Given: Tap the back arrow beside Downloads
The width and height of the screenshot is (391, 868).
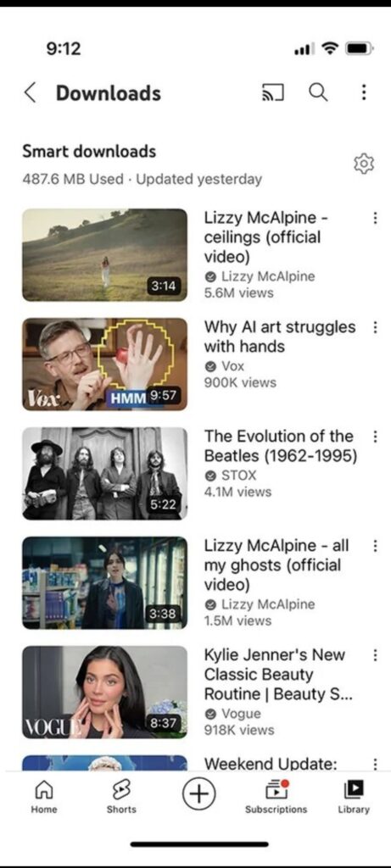Looking at the screenshot, I should (x=31, y=93).
